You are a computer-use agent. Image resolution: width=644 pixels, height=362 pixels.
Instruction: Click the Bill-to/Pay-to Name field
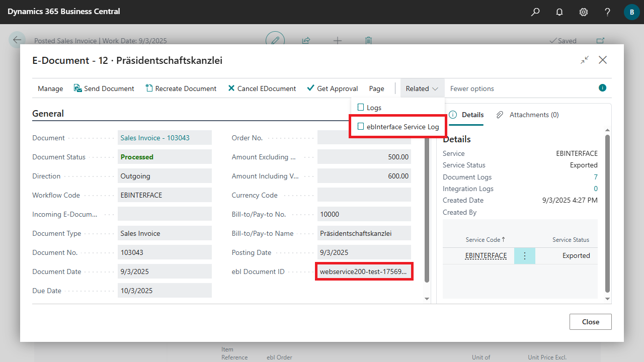364,233
